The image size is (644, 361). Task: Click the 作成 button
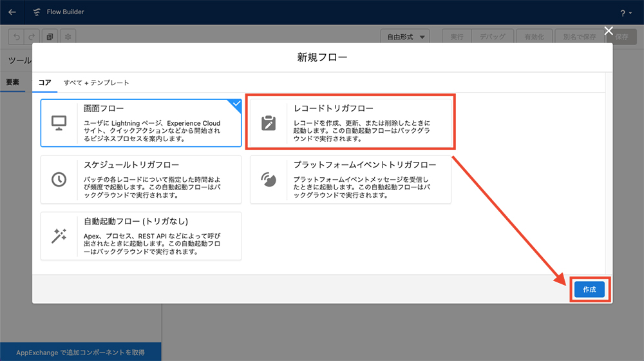coord(589,289)
